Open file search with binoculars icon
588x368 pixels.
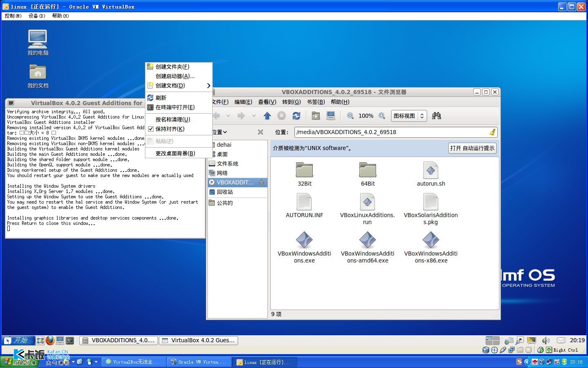[x=437, y=116]
